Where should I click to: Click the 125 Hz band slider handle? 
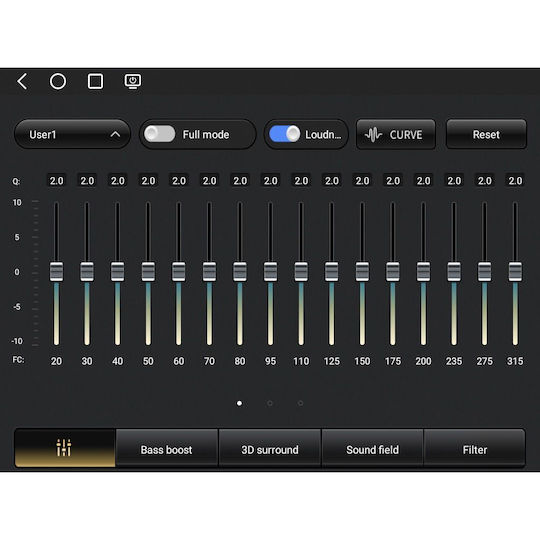pos(332,272)
